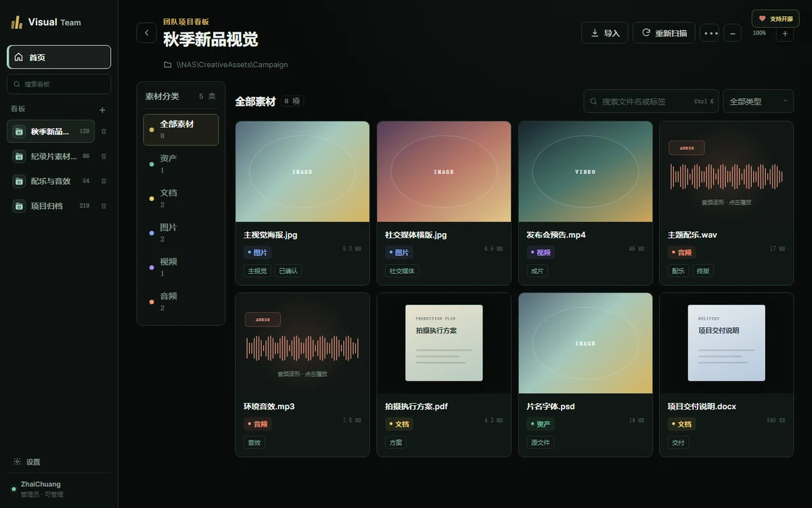Click the 终版 tag
The height and width of the screenshot is (508, 812).
pos(703,271)
